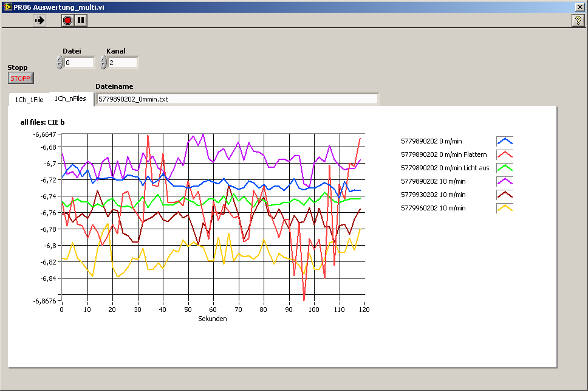Select the 1Ch_nFiles tab
The height and width of the screenshot is (391, 588).
[x=70, y=99]
